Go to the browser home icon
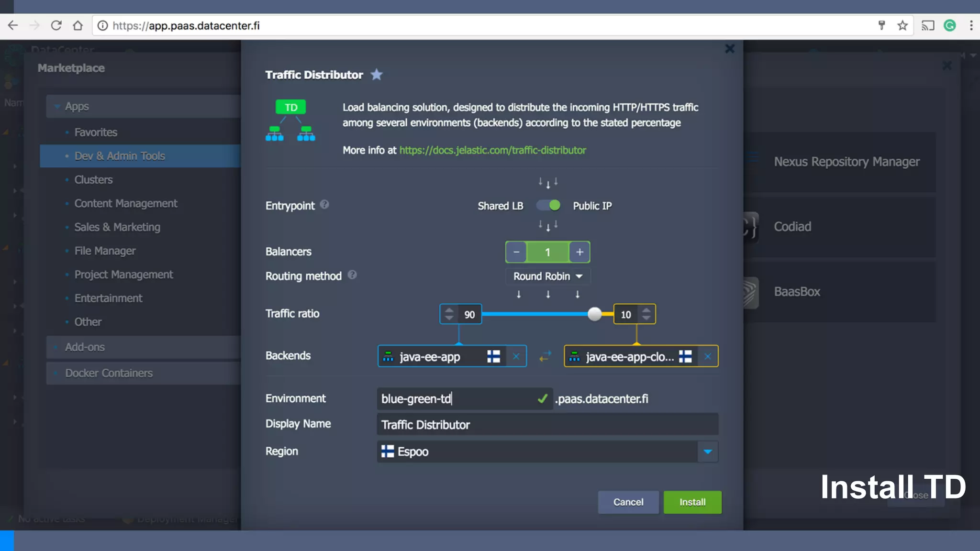The height and width of the screenshot is (551, 980). coord(78,25)
